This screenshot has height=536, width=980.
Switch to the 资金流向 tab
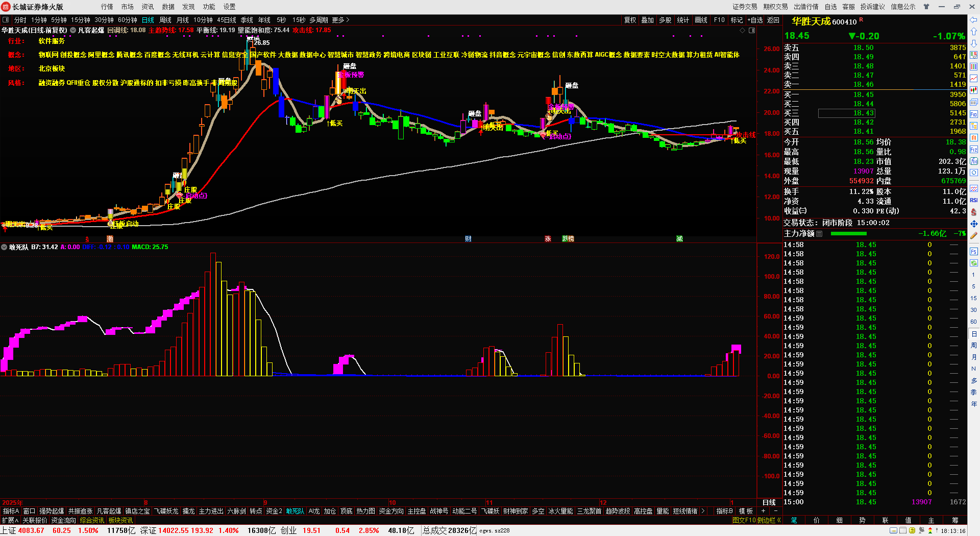(63, 520)
